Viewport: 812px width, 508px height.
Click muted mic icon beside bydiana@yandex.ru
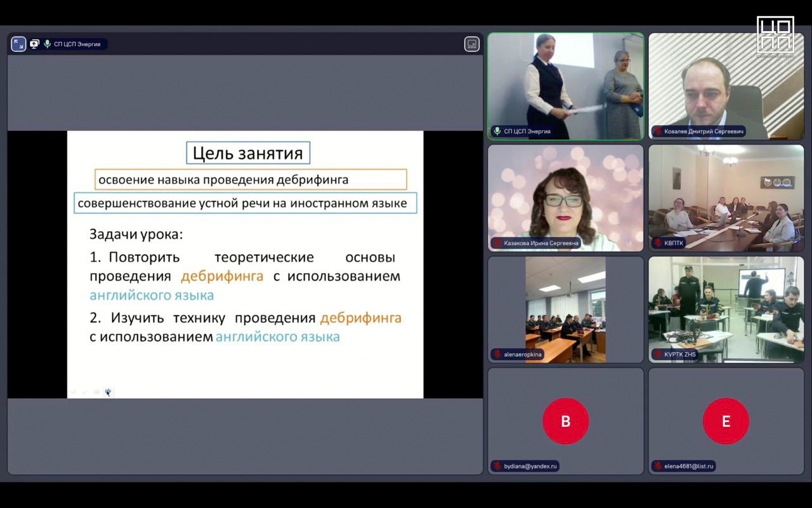coord(498,466)
